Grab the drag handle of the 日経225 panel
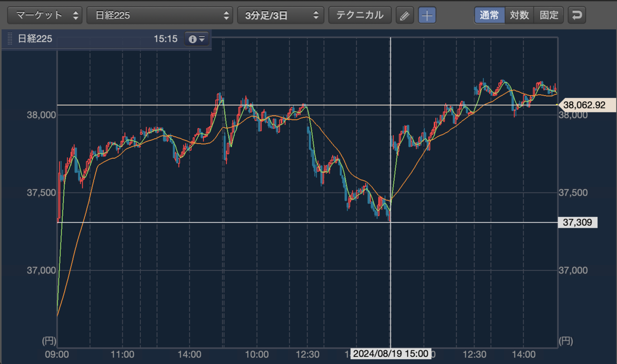 tap(10, 39)
